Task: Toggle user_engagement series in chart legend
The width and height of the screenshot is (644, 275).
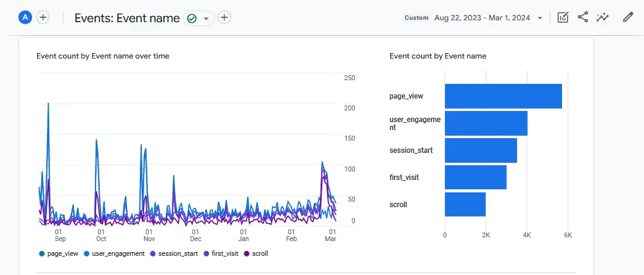Action: [x=115, y=253]
